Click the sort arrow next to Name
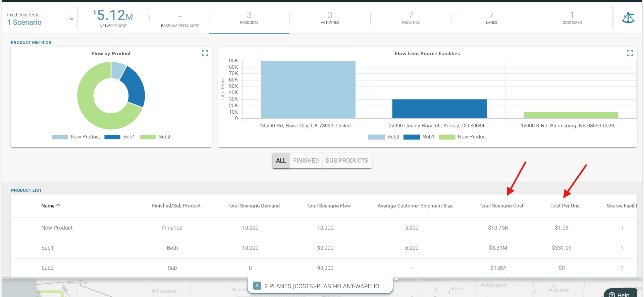This screenshot has height=297, width=644. (58, 205)
